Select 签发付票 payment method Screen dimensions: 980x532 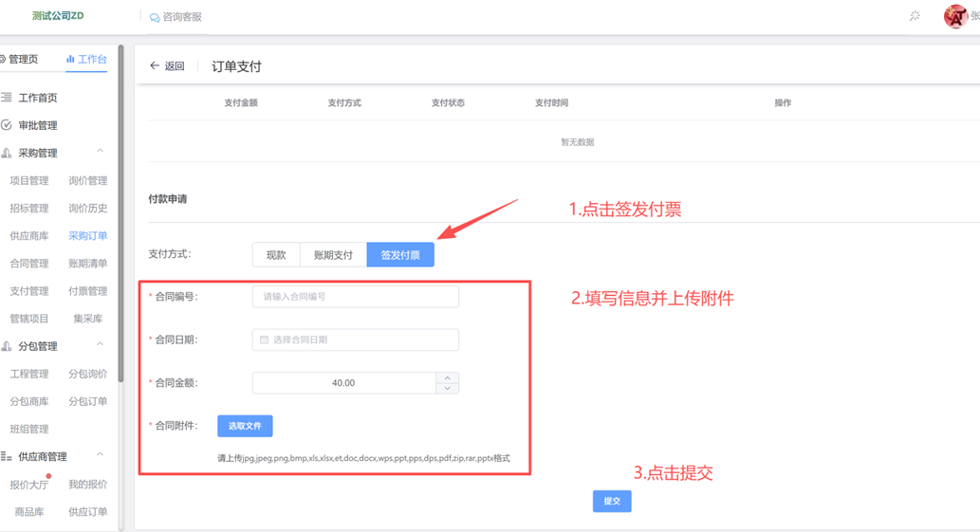[x=400, y=255]
